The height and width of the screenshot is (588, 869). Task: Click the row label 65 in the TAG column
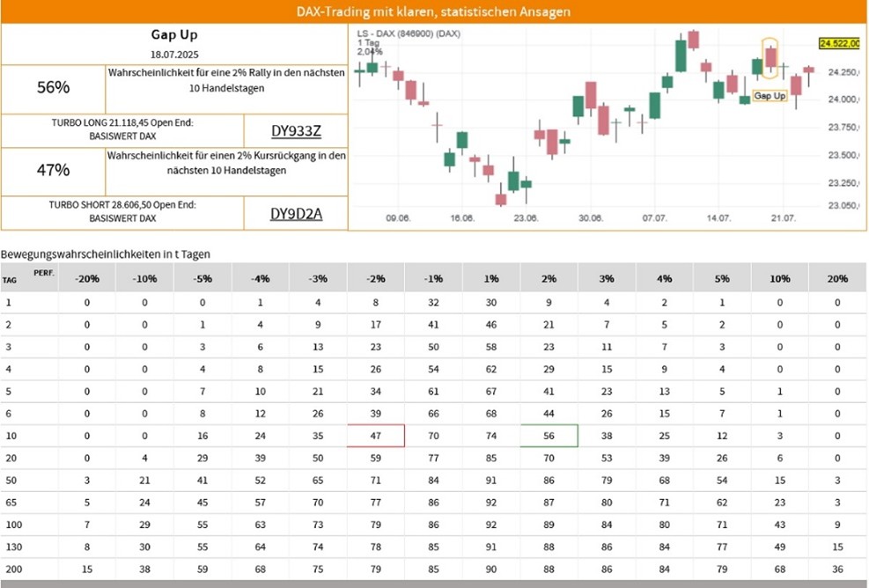pyautogui.click(x=11, y=503)
